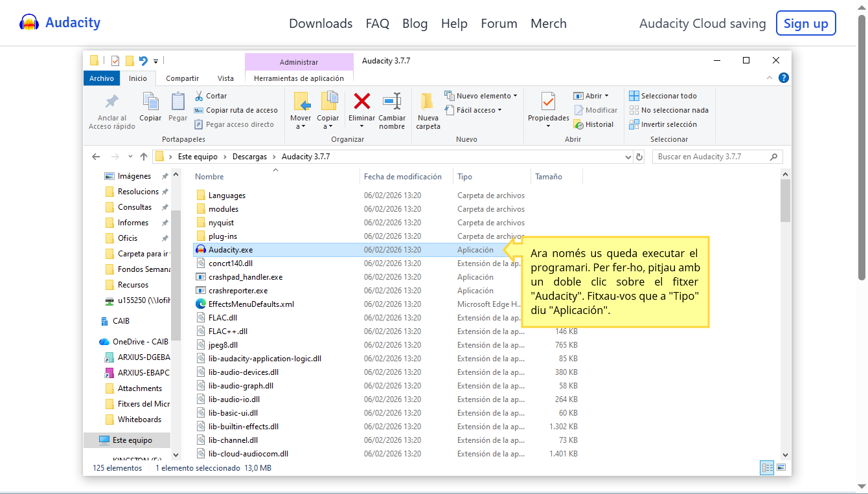Open the Downloads link in navigation
868x494 pixels.
click(321, 23)
